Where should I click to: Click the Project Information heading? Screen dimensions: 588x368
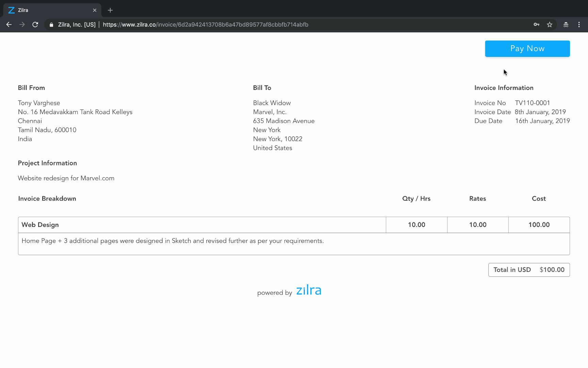(47, 163)
